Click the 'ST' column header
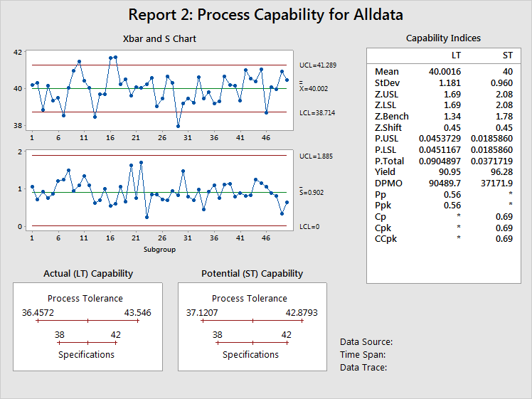 click(508, 55)
